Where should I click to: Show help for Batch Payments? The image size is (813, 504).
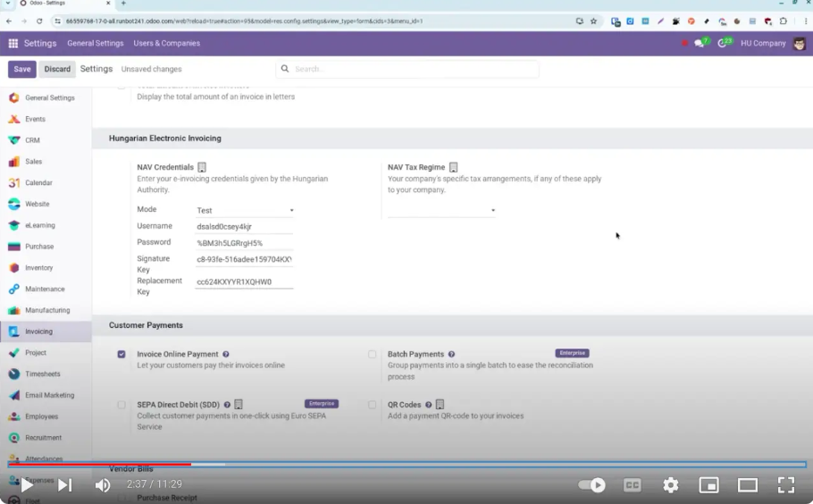(451, 354)
